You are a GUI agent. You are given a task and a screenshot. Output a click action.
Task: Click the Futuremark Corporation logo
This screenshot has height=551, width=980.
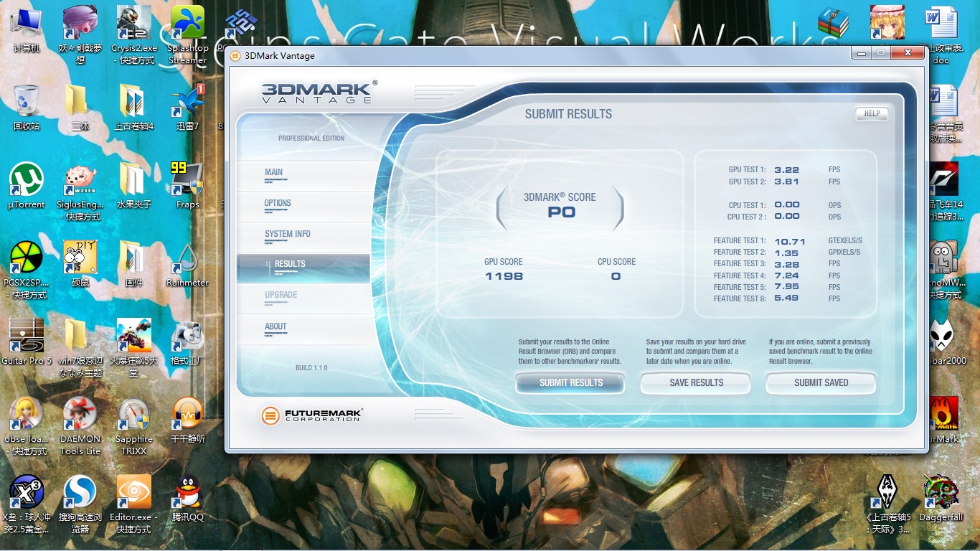tap(312, 415)
